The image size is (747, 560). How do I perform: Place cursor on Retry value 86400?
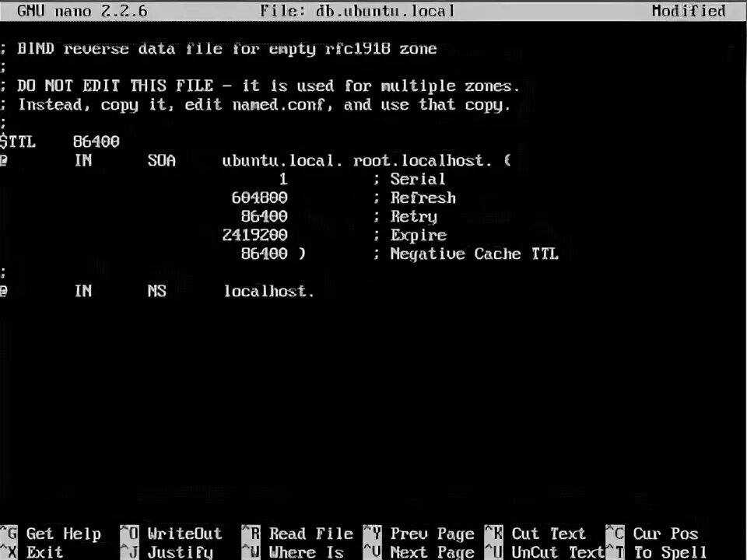point(265,216)
